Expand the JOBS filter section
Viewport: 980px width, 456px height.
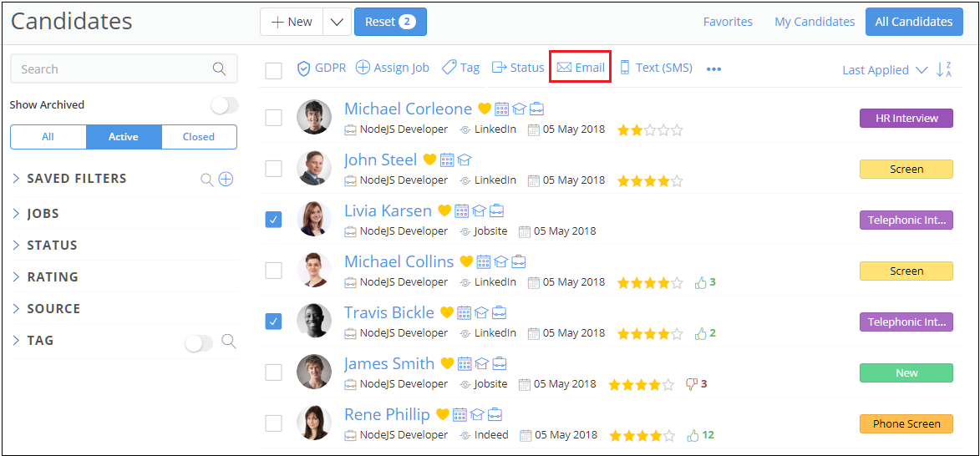(x=43, y=214)
